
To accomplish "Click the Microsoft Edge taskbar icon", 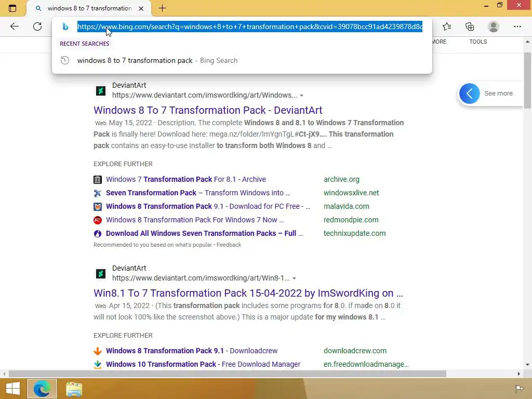I will point(42,389).
